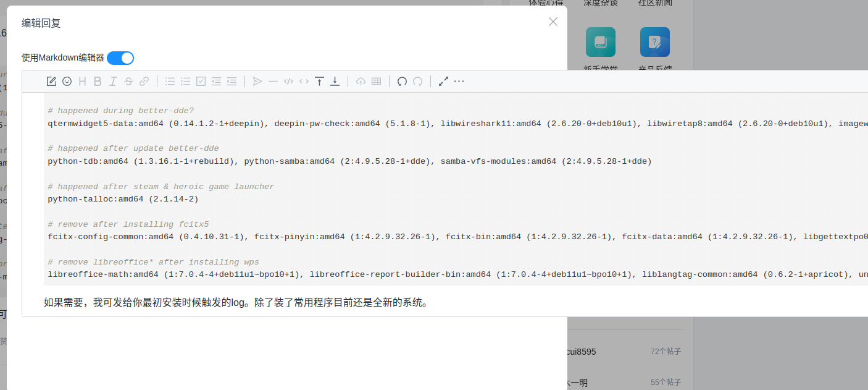Click the comment '# remove after installing fcitx5'
868x390 pixels.
point(128,224)
